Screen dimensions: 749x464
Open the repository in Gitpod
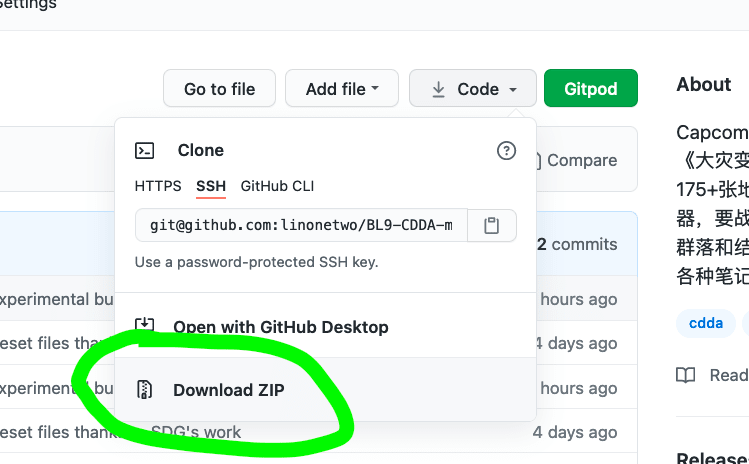coord(590,88)
